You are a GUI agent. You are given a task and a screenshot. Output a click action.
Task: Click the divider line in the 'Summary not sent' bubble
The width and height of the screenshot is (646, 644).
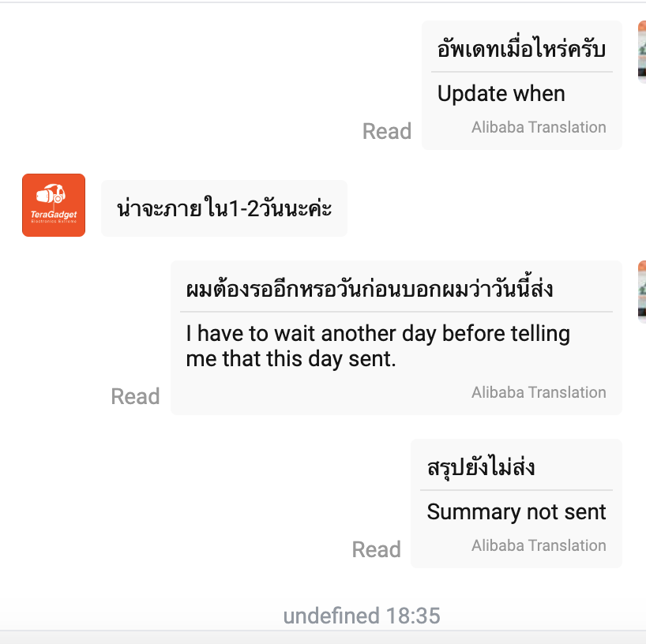point(516,490)
